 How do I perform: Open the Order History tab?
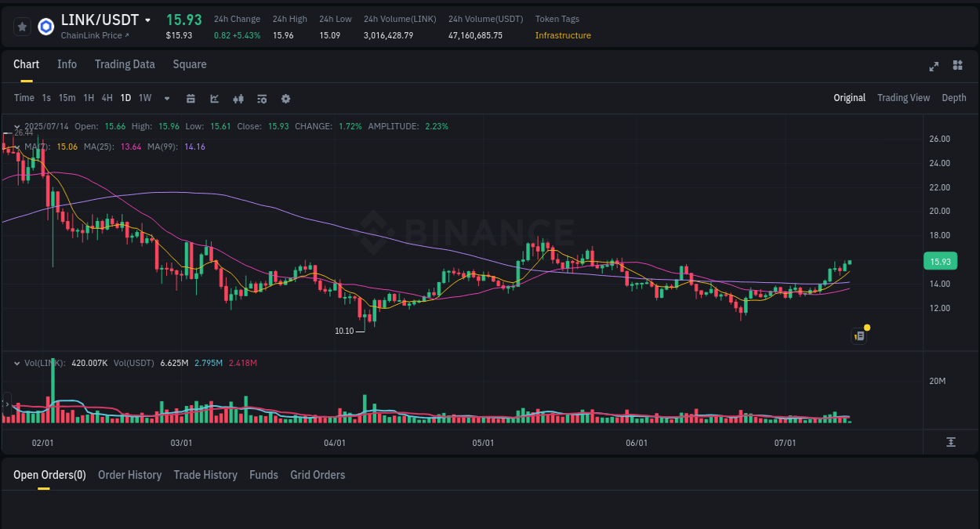point(129,475)
